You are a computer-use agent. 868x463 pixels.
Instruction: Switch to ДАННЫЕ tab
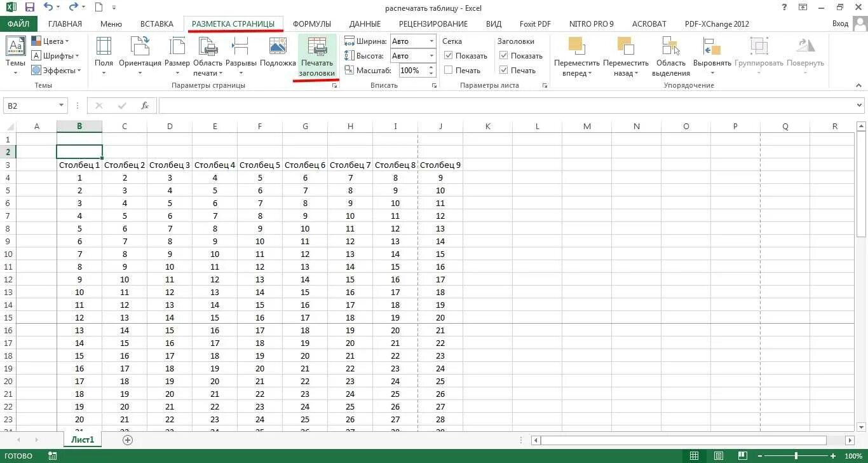coord(365,24)
